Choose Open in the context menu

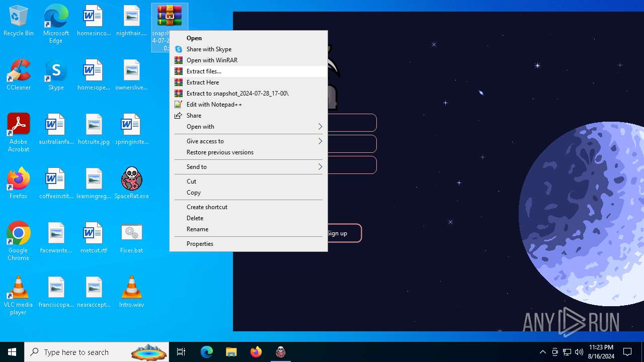[x=249, y=38]
